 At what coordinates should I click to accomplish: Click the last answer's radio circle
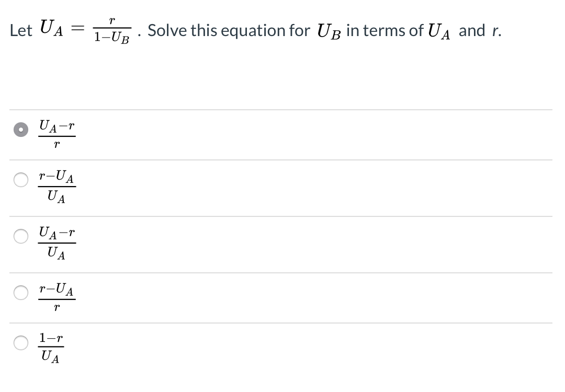click(x=21, y=342)
